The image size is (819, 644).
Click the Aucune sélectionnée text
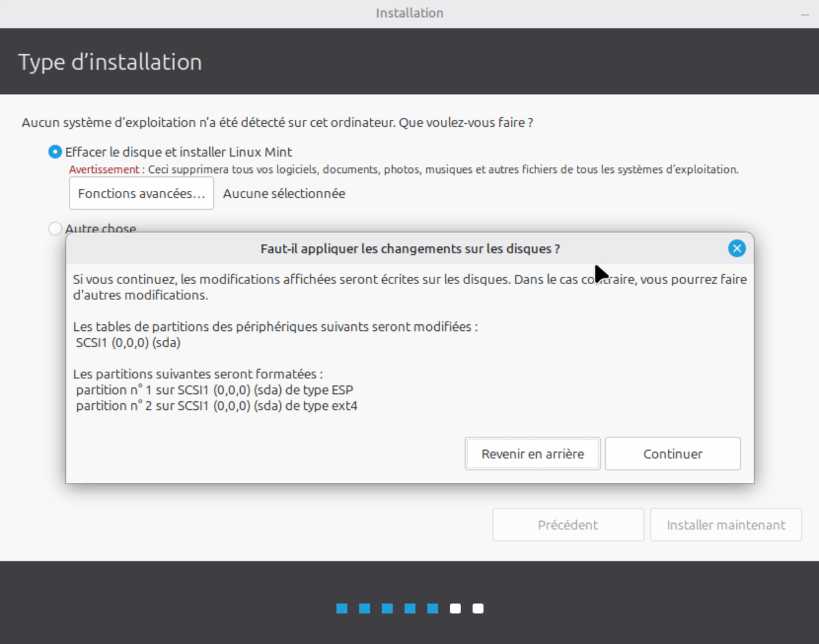pos(284,193)
